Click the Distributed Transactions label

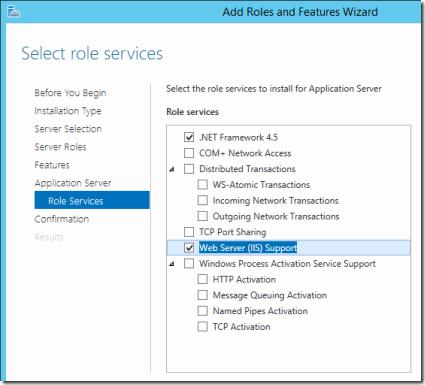pyautogui.click(x=247, y=169)
